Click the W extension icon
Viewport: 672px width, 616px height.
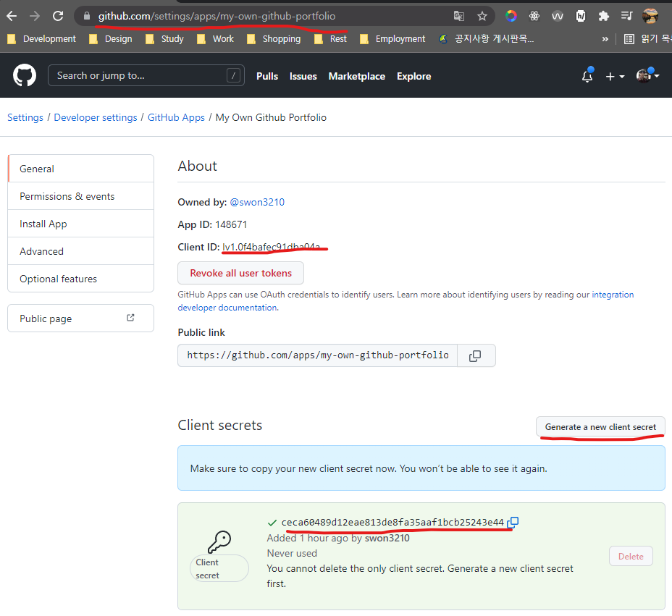coord(557,16)
